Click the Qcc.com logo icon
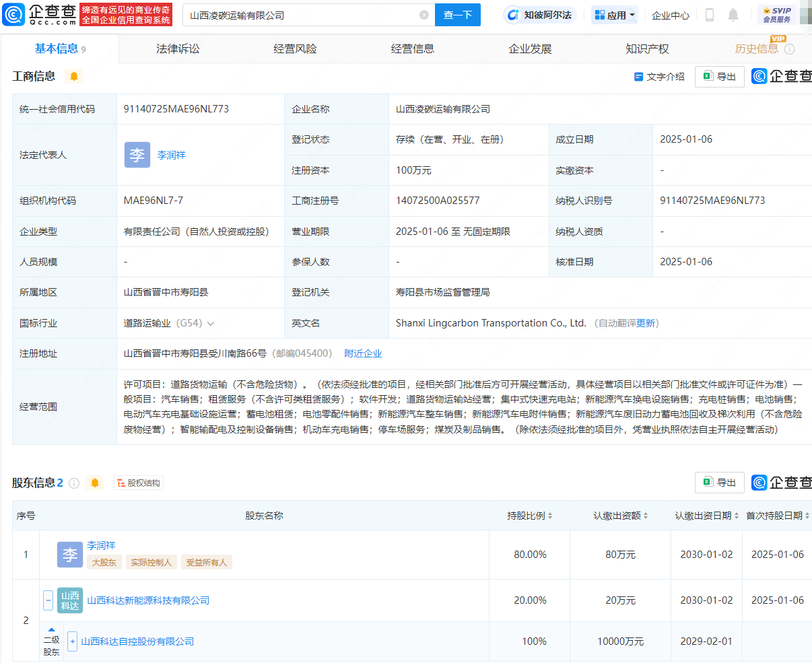The height and width of the screenshot is (663, 812). click(13, 14)
